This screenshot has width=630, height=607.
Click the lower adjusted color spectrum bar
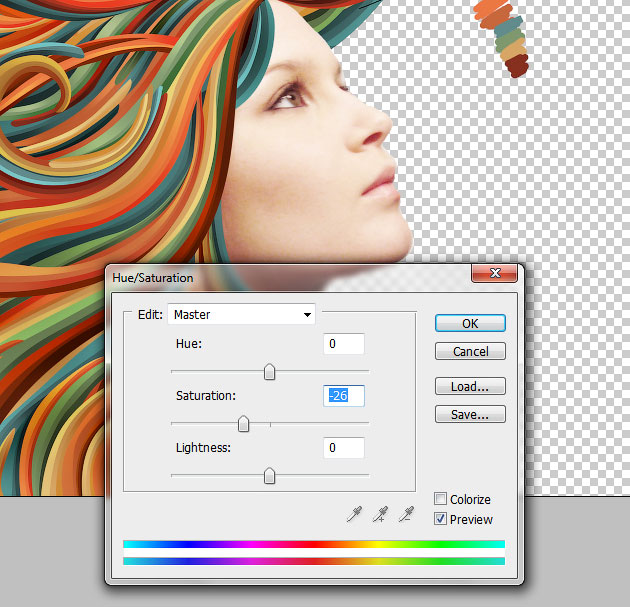point(314,561)
